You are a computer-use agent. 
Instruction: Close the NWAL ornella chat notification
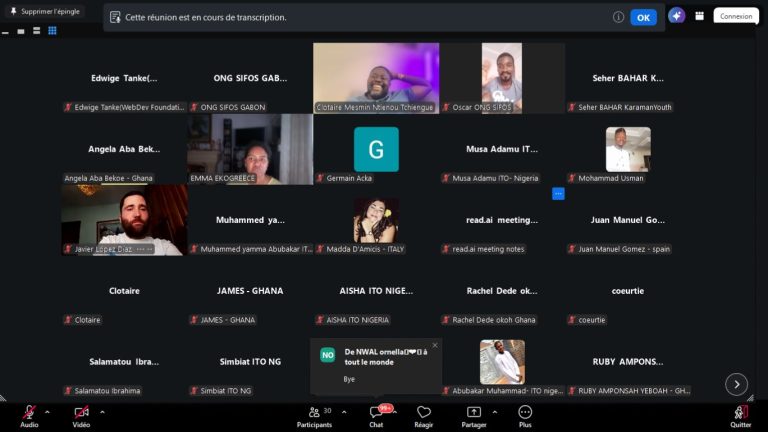435,345
